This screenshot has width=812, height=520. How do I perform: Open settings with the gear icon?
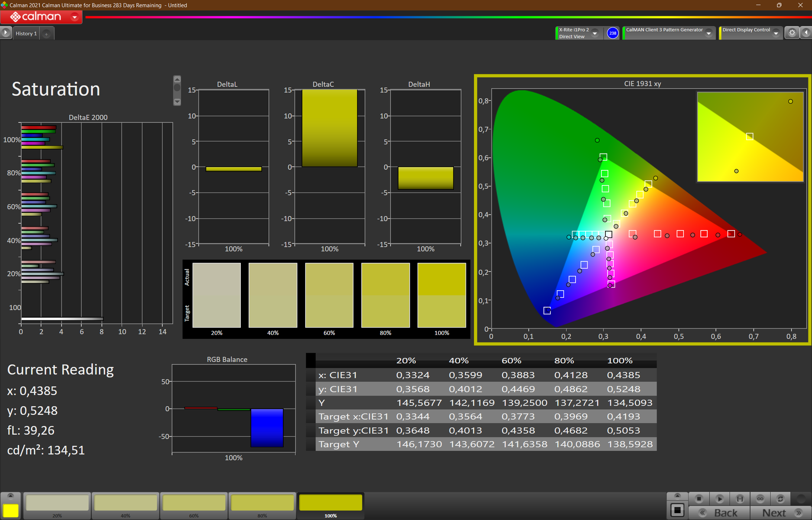792,33
